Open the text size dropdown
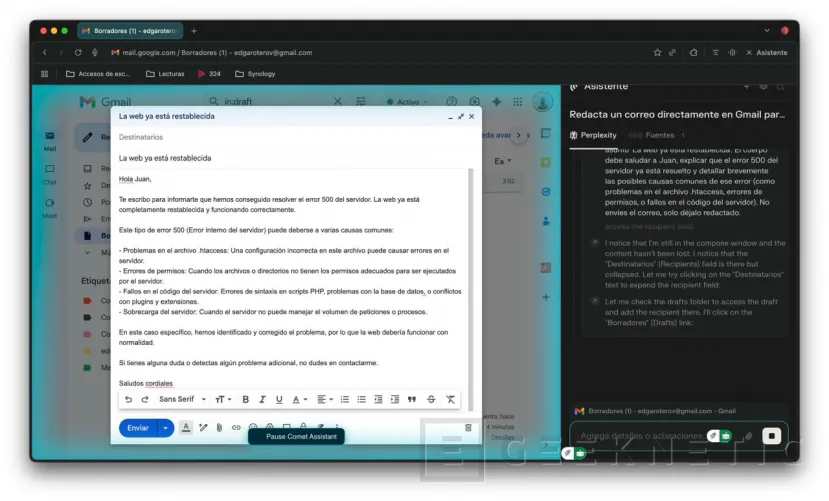Viewport: 829px width, 501px height. [223, 400]
